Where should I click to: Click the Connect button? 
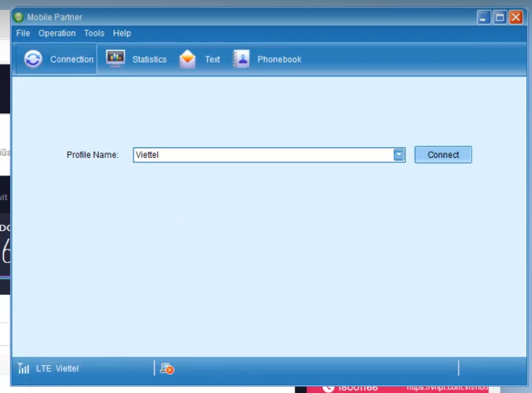tap(443, 155)
